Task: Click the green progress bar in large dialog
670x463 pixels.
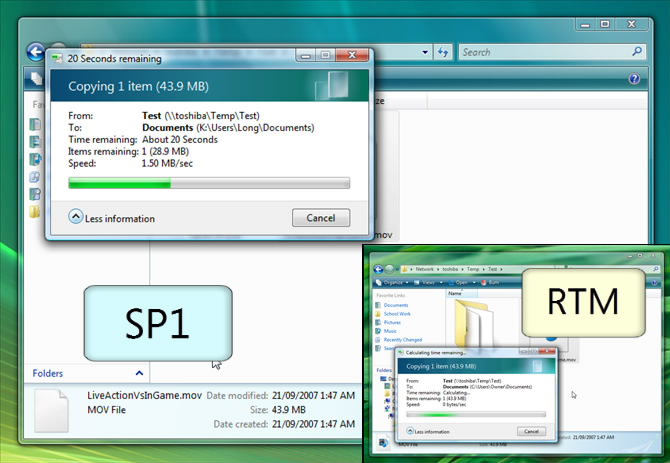Action: tap(209, 183)
